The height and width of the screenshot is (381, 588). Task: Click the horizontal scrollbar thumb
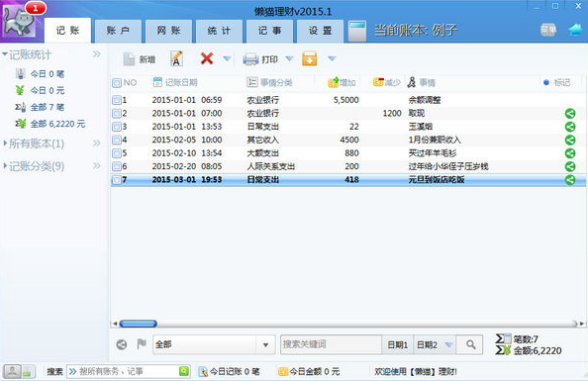(x=138, y=324)
